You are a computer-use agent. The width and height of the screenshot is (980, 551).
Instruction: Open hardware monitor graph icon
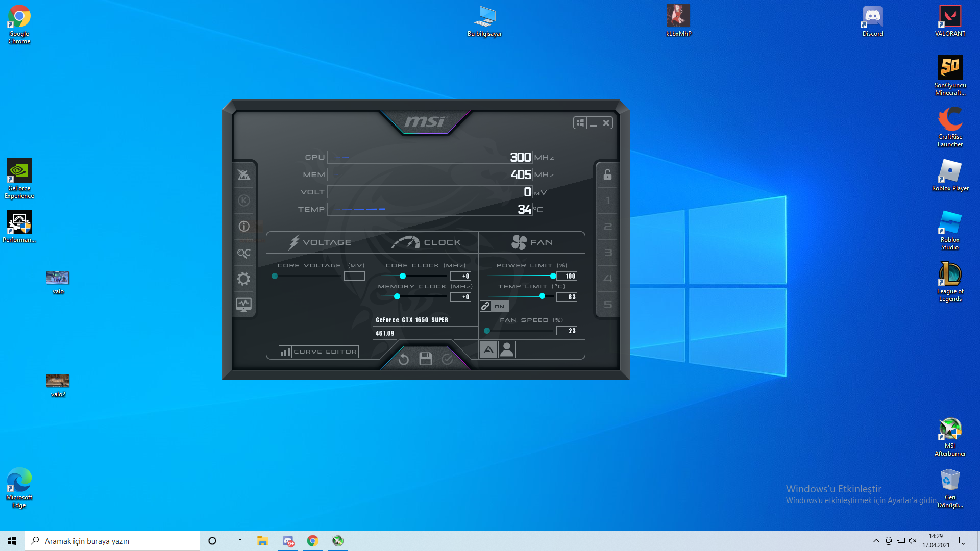pyautogui.click(x=244, y=305)
